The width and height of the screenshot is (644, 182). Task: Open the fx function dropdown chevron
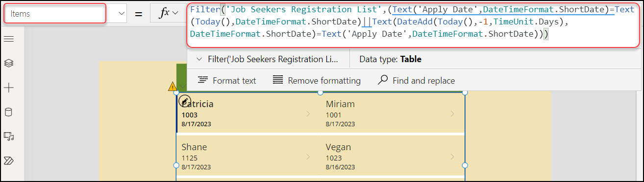(175, 14)
